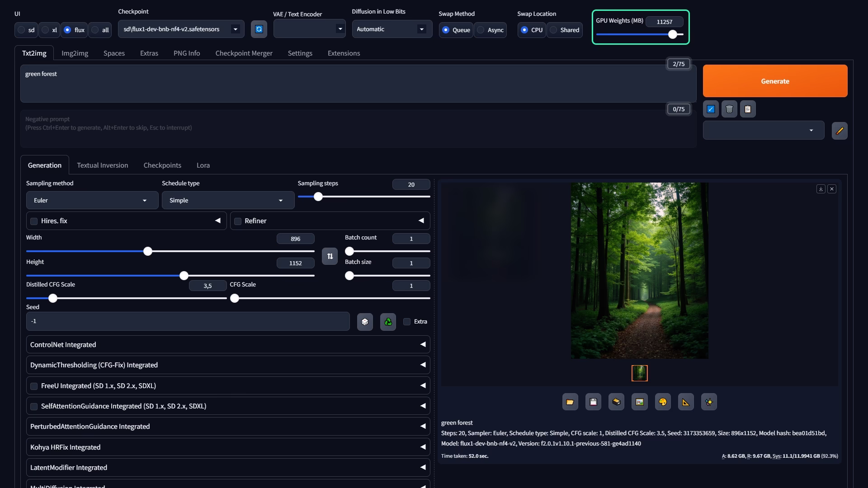Open the Checkpoint Merger tab
Screen dimensions: 868x488
click(244, 53)
